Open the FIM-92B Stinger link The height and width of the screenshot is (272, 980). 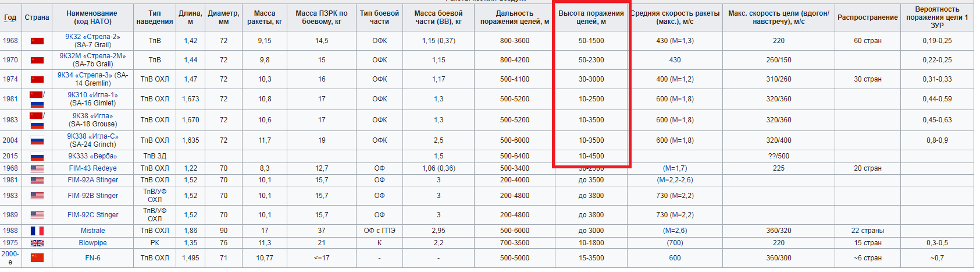(x=92, y=196)
